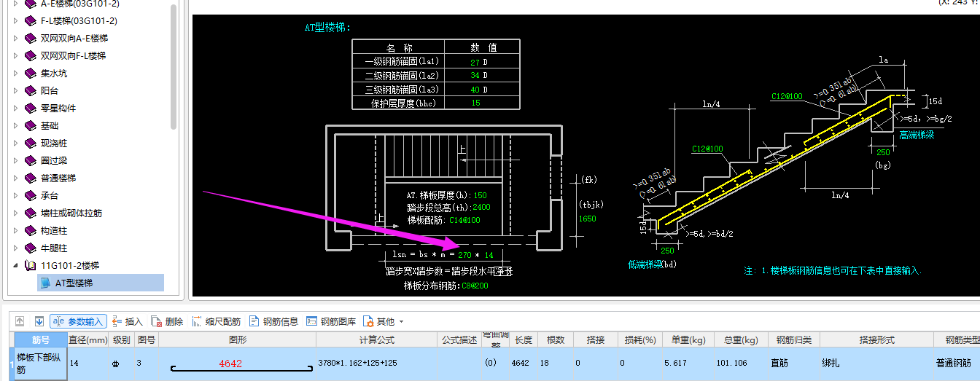
Task: Select the A-E楼梯(03G101-2) tree item
Action: 79,4
